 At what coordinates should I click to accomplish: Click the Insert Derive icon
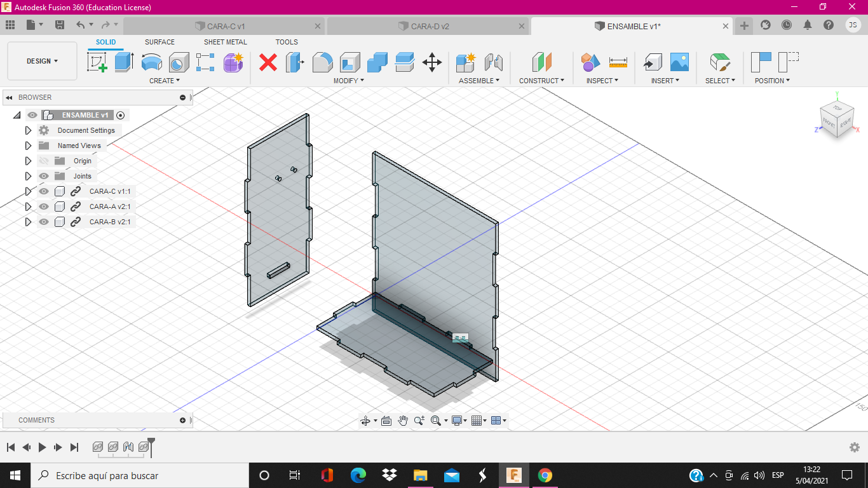pos(652,62)
